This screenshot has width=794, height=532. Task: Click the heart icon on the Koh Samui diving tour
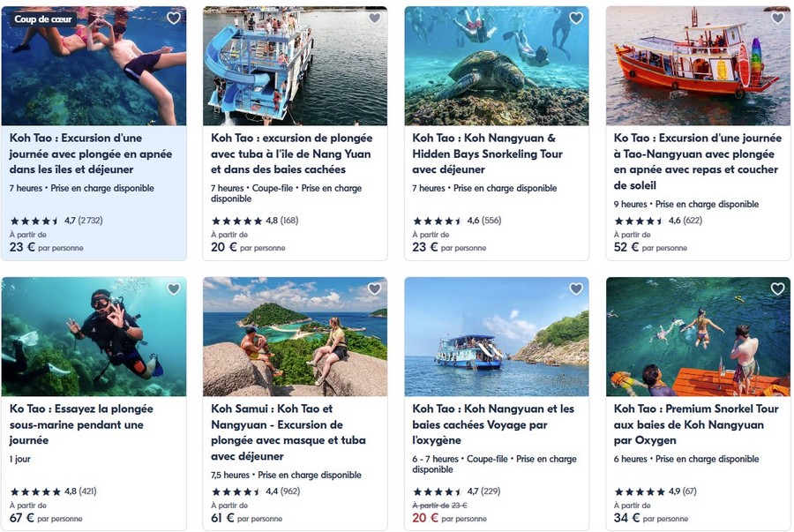tap(375, 288)
